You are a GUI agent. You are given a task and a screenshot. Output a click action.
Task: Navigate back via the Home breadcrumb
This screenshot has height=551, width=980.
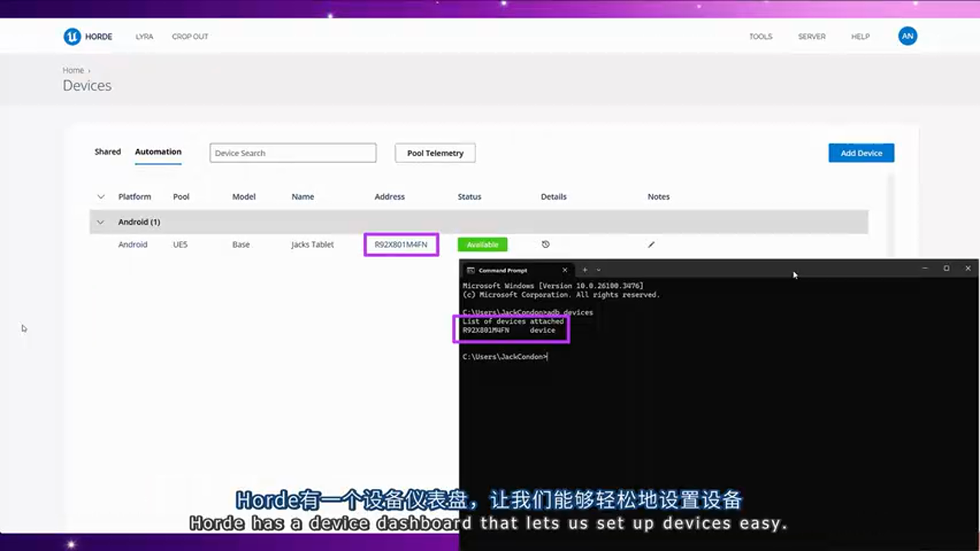(73, 70)
